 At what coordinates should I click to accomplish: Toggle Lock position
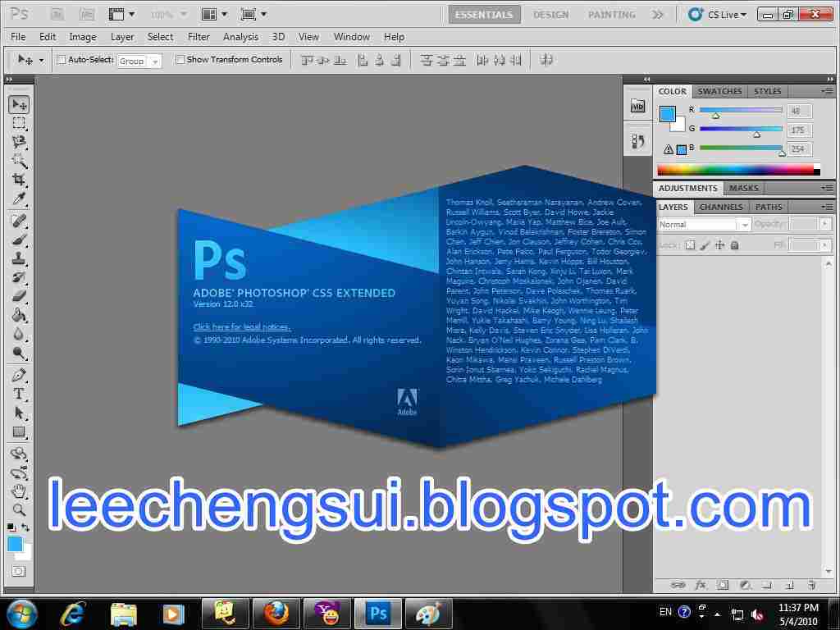click(x=720, y=245)
